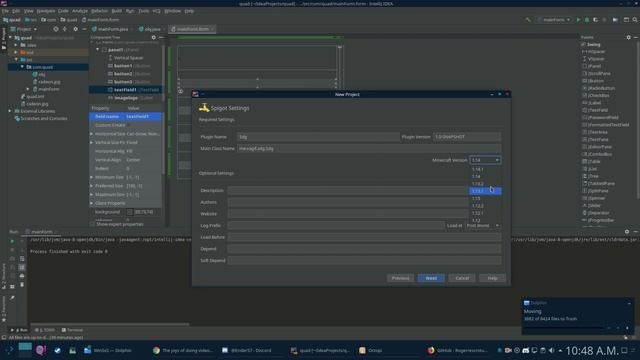
Task: Pick JTable from the Palette
Action: [x=591, y=162]
